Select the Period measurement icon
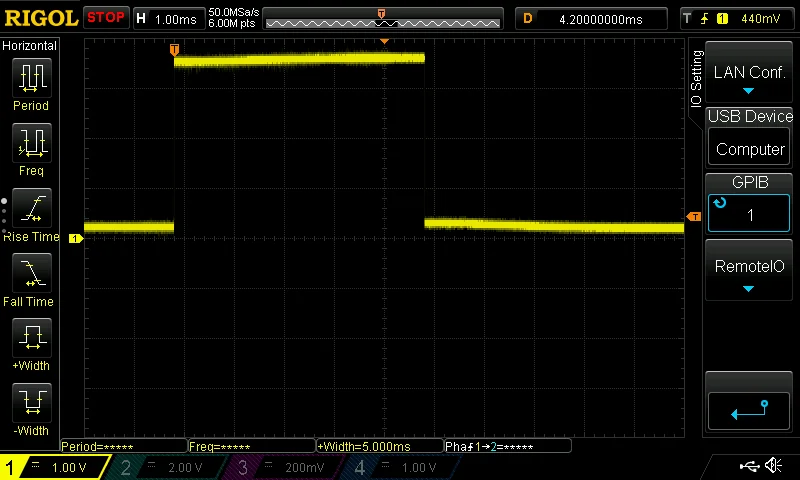 coord(31,78)
